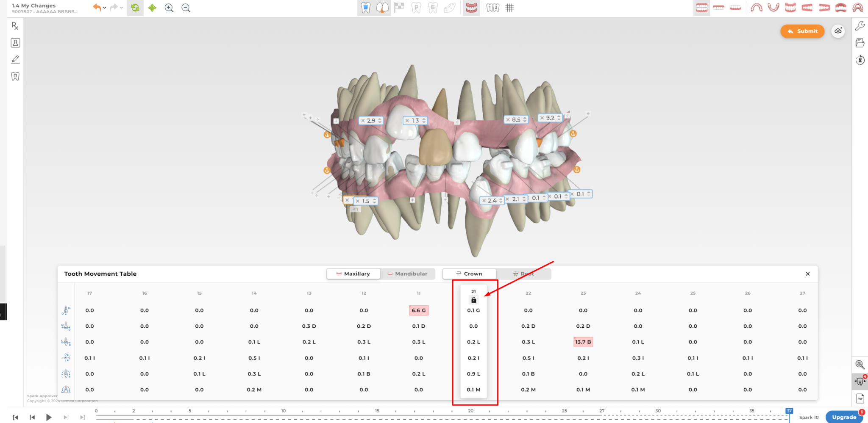Unlock tooth 21 via the lock icon
Image resolution: width=868 pixels, height=423 pixels.
tap(473, 300)
